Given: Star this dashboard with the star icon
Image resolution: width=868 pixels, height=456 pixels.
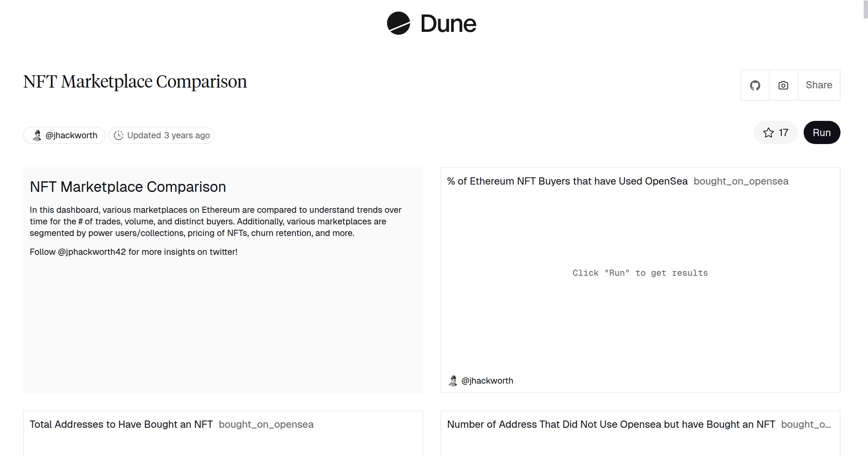Looking at the screenshot, I should 768,133.
